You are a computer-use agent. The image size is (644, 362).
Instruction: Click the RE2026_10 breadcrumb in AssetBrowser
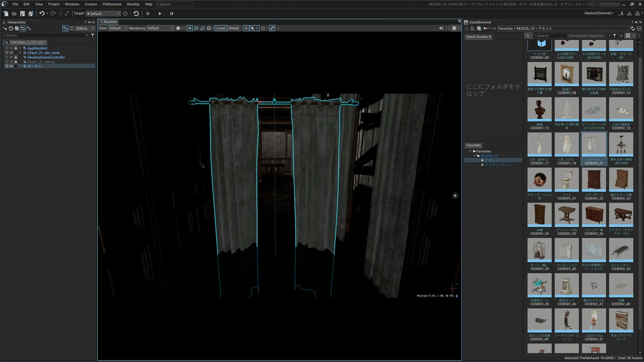(x=525, y=29)
